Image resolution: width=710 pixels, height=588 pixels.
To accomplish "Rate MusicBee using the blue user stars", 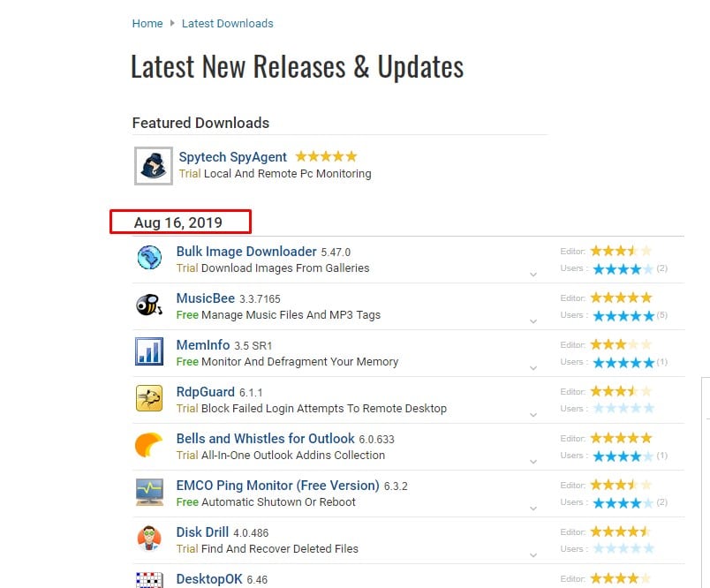I will pos(623,315).
